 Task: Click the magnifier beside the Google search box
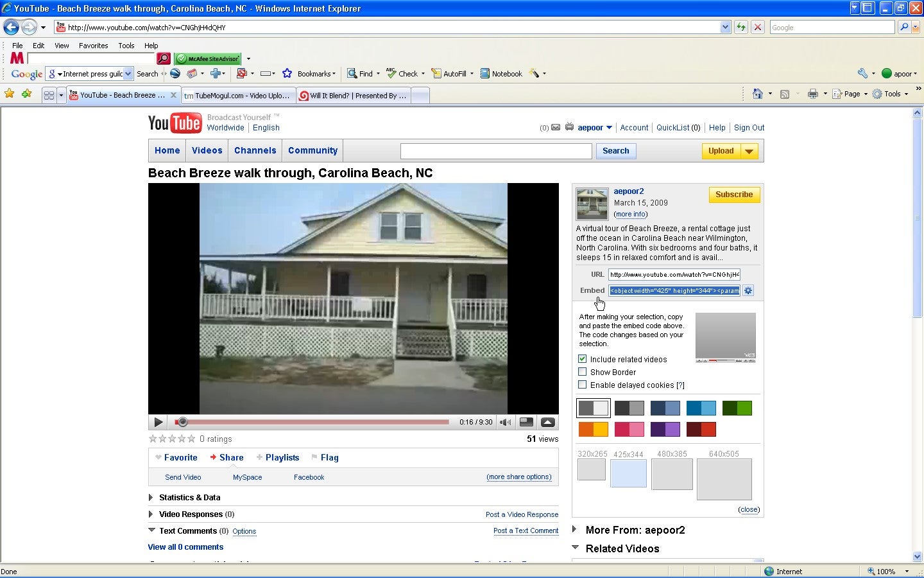pyautogui.click(x=903, y=27)
